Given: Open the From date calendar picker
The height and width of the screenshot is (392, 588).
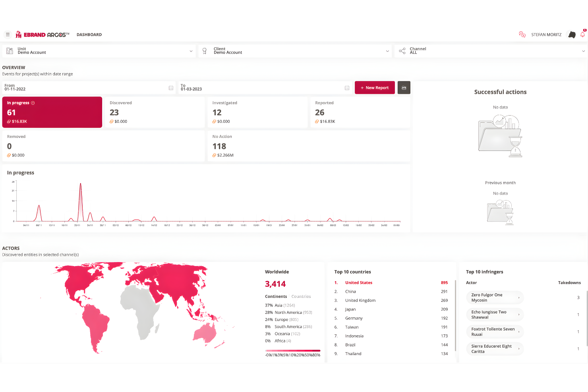Looking at the screenshot, I should [171, 88].
